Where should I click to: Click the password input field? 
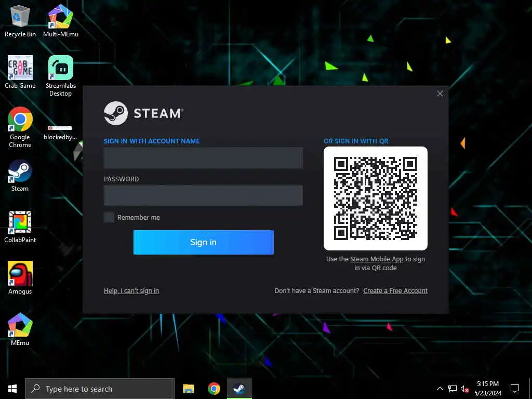[x=203, y=195]
